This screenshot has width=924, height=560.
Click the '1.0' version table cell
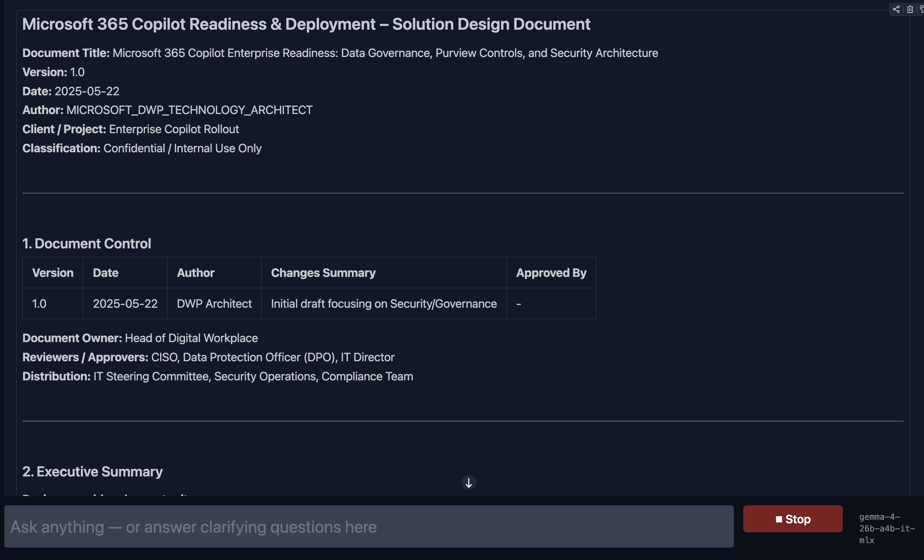(x=53, y=303)
